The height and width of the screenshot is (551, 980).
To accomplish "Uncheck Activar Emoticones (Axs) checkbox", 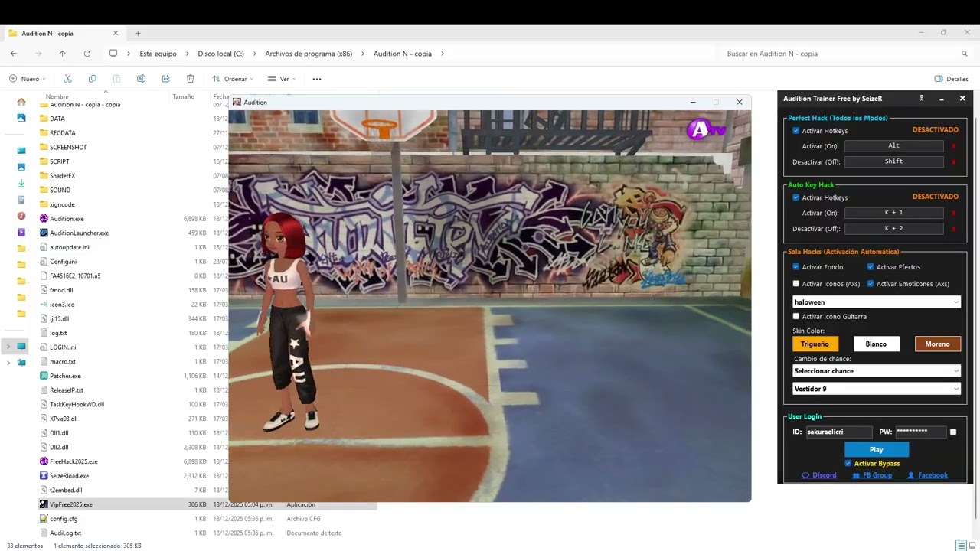I will (871, 284).
